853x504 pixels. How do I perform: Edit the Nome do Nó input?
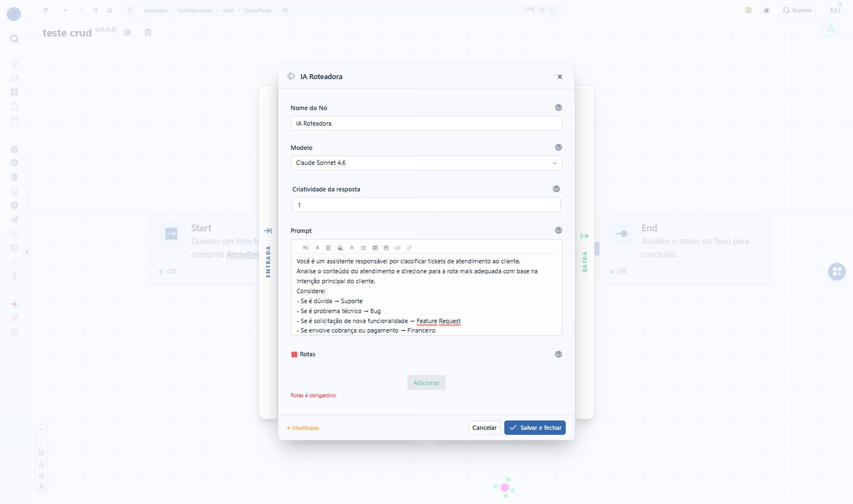tap(426, 123)
